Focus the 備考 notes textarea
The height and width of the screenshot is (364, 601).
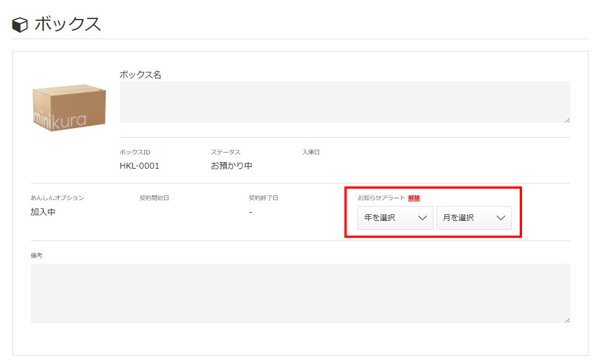tap(300, 293)
